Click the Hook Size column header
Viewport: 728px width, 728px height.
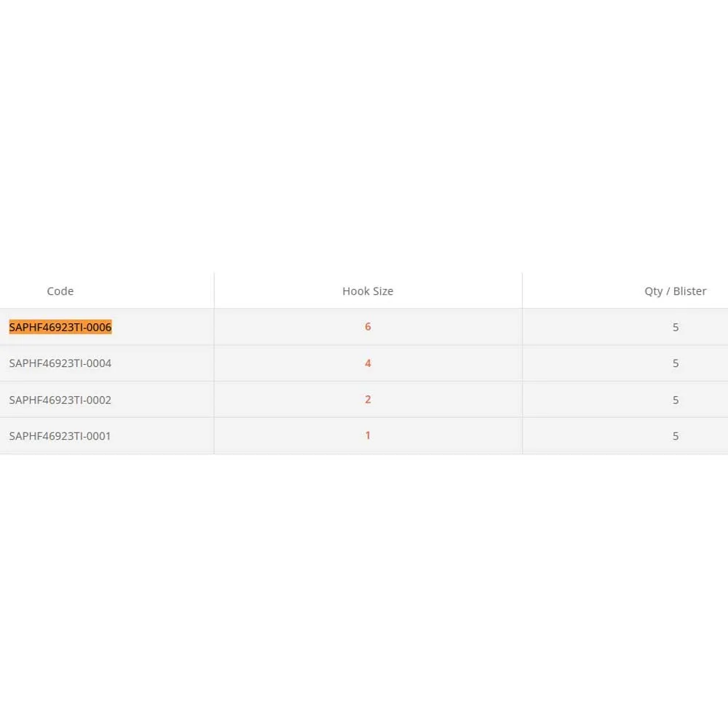(368, 291)
